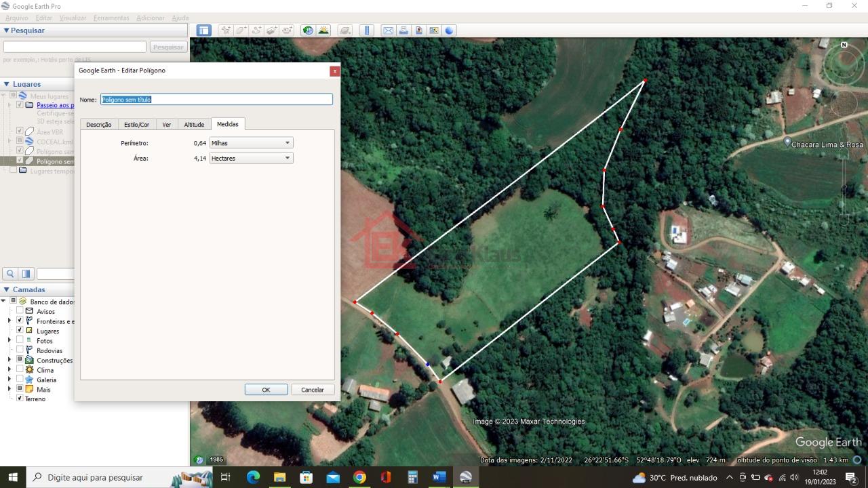Click the Add Path toolbar icon
868x488 pixels.
[256, 30]
